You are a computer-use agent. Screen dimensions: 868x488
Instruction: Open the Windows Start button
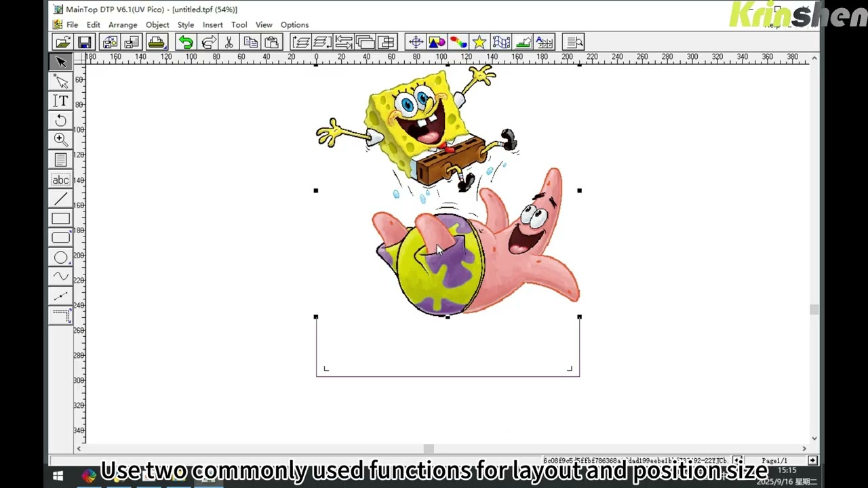point(58,476)
